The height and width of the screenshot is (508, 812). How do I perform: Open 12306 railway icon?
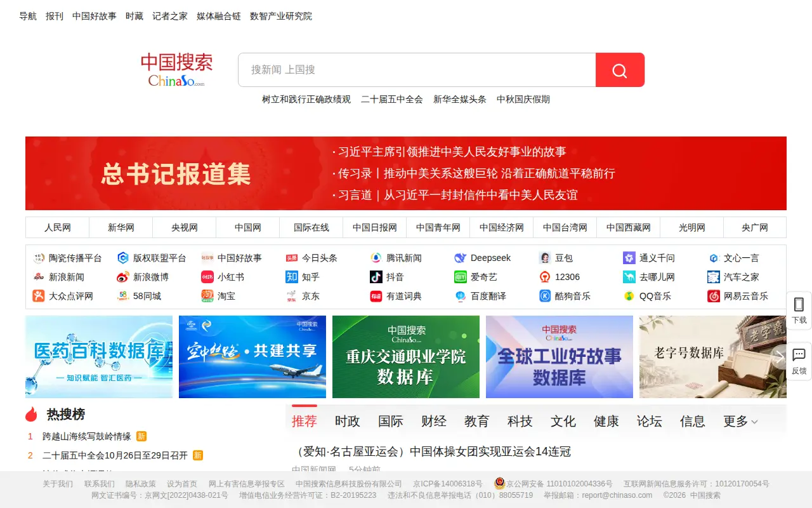[545, 277]
